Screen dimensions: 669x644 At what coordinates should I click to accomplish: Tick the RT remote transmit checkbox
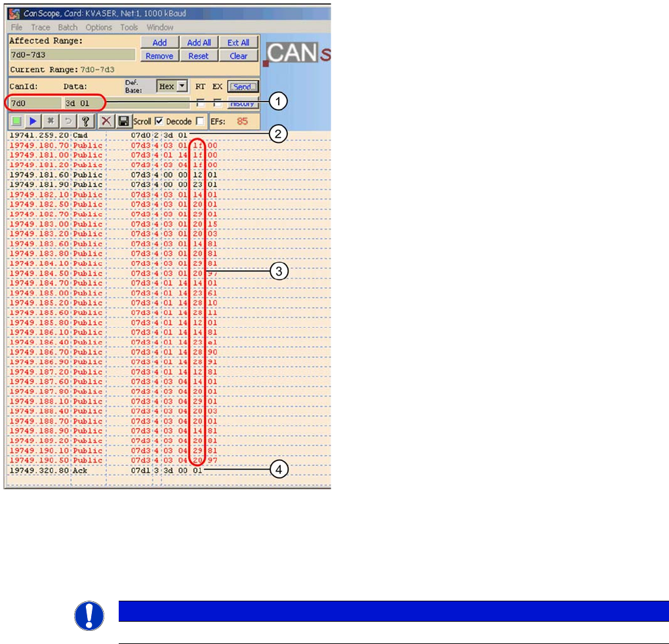tap(200, 103)
